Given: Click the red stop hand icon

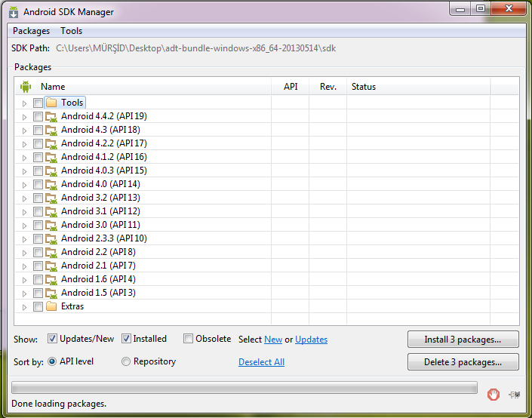Looking at the screenshot, I should [x=494, y=395].
